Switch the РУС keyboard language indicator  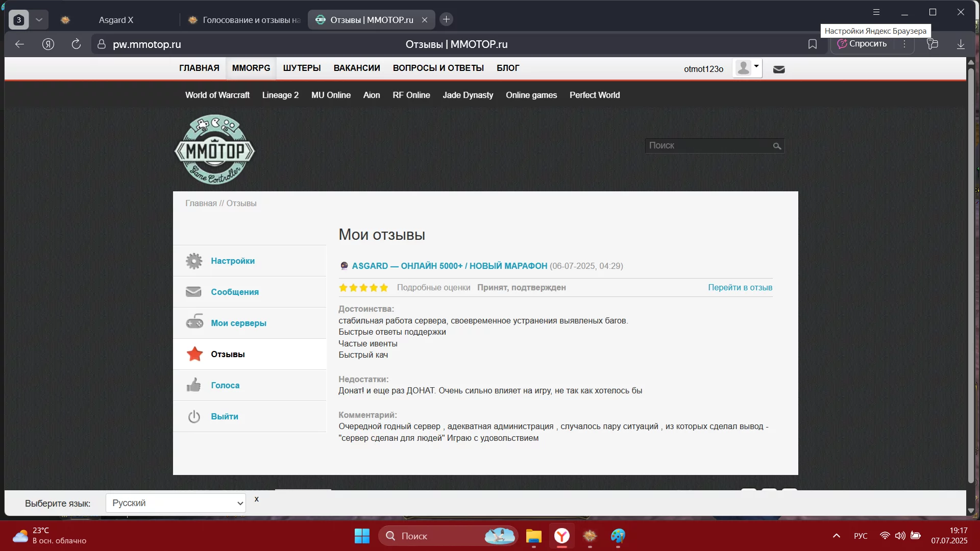click(861, 536)
